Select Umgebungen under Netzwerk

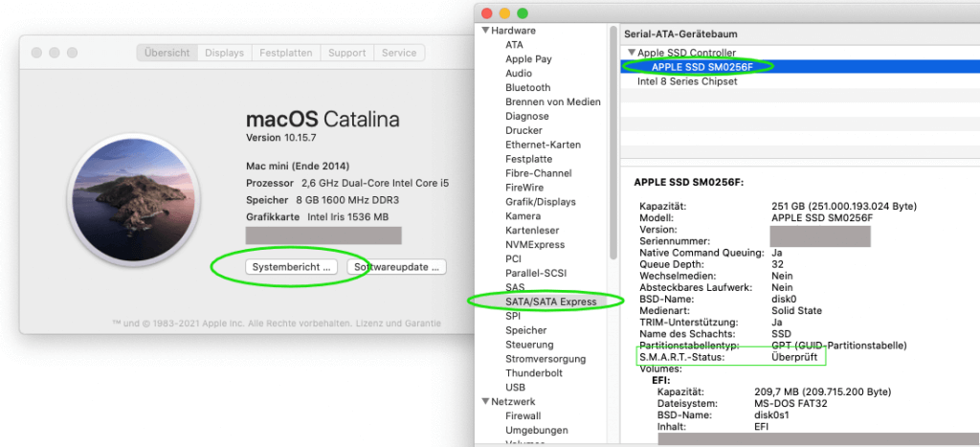pos(537,430)
